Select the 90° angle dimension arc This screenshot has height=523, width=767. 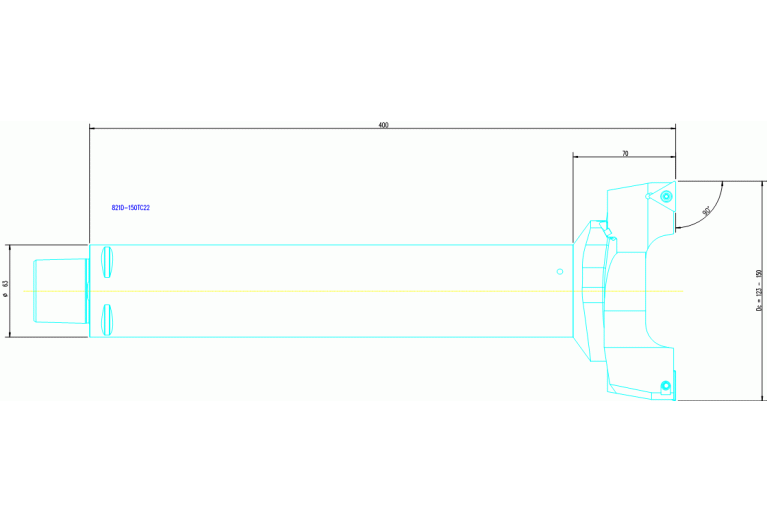click(x=717, y=200)
